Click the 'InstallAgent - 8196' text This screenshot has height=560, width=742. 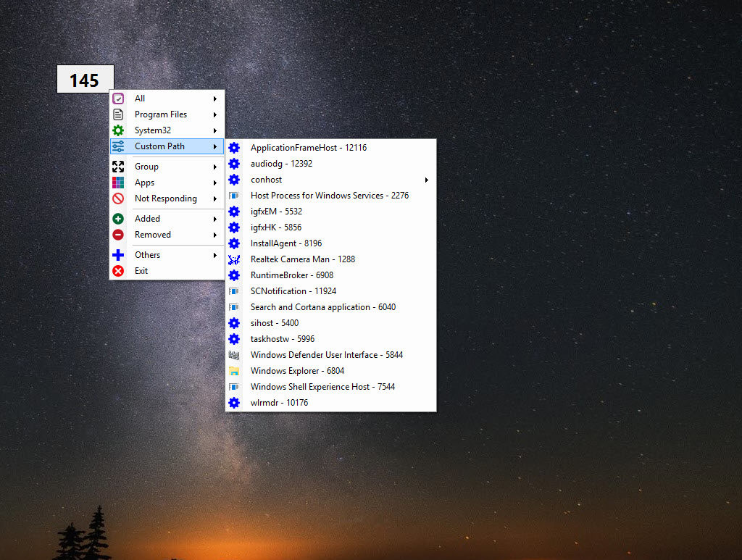[286, 243]
